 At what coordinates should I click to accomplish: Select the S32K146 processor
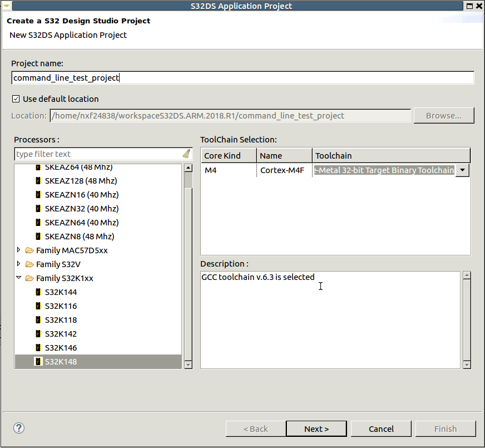[61, 348]
